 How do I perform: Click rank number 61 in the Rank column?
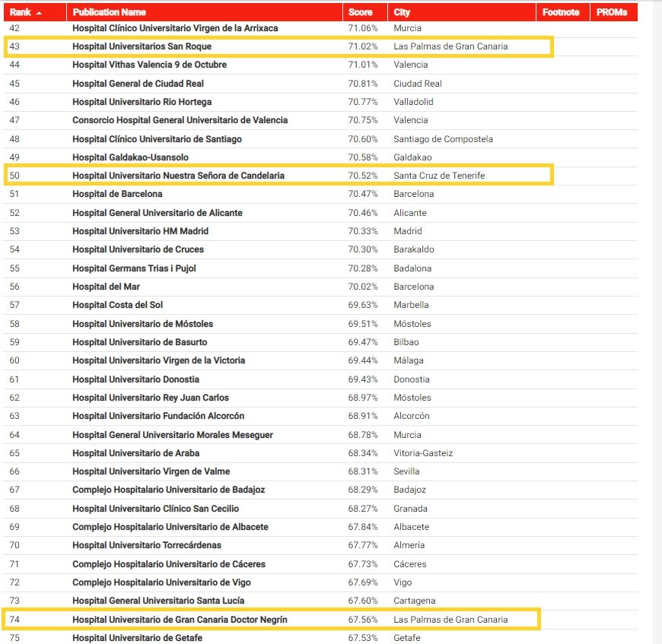[x=14, y=379]
